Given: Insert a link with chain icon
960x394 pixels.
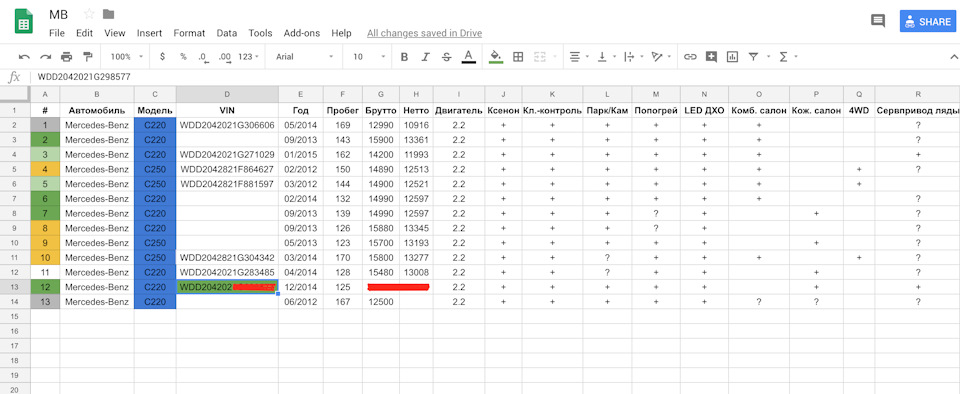Looking at the screenshot, I should (x=690, y=57).
